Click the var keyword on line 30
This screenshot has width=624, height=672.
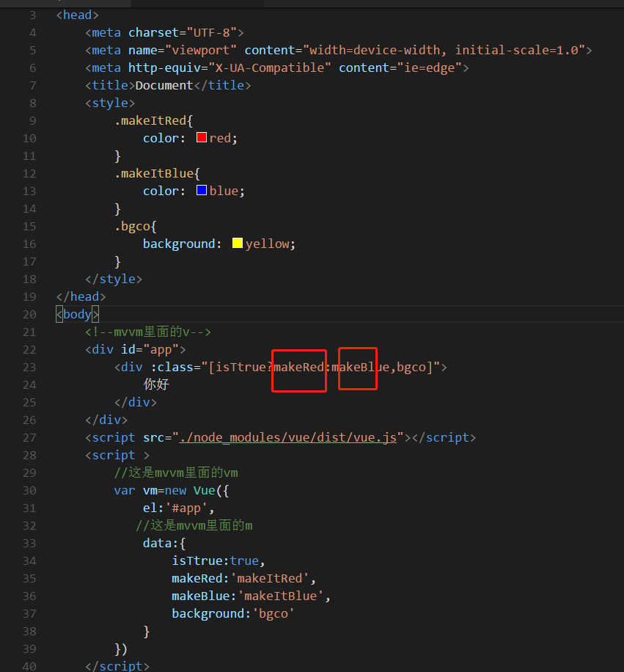pos(125,490)
